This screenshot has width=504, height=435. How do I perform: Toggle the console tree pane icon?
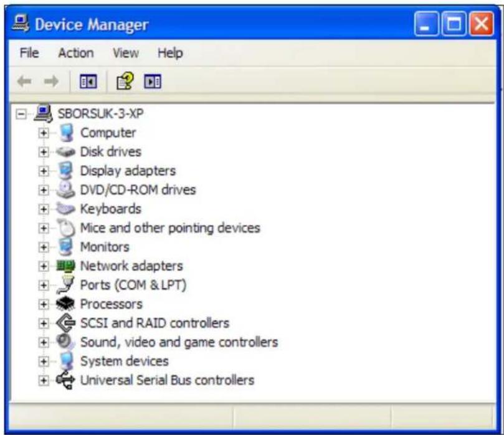click(88, 82)
